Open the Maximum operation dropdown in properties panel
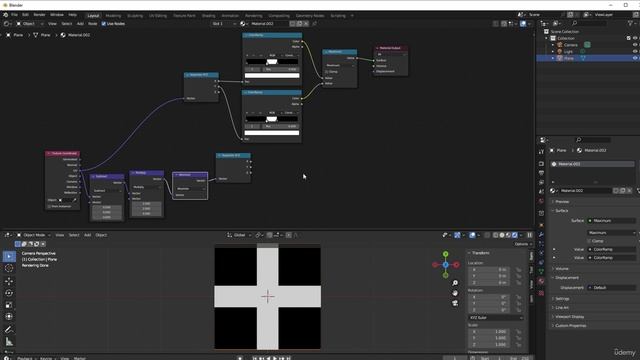Screen dimensions: 640x360 click(611, 233)
